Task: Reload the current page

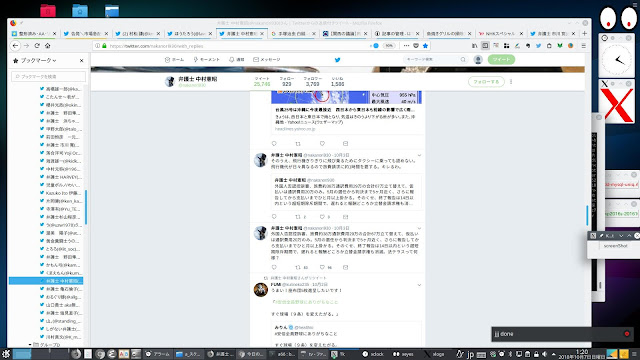Action: coord(37,46)
